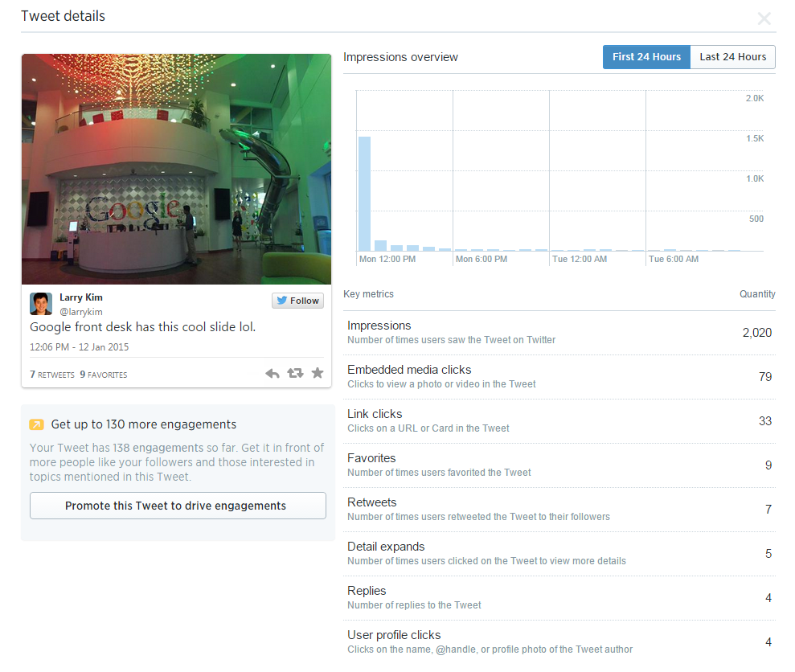Image resolution: width=795 pixels, height=672 pixels.
Task: Select the Favorites metric label in table
Action: pyautogui.click(x=371, y=458)
